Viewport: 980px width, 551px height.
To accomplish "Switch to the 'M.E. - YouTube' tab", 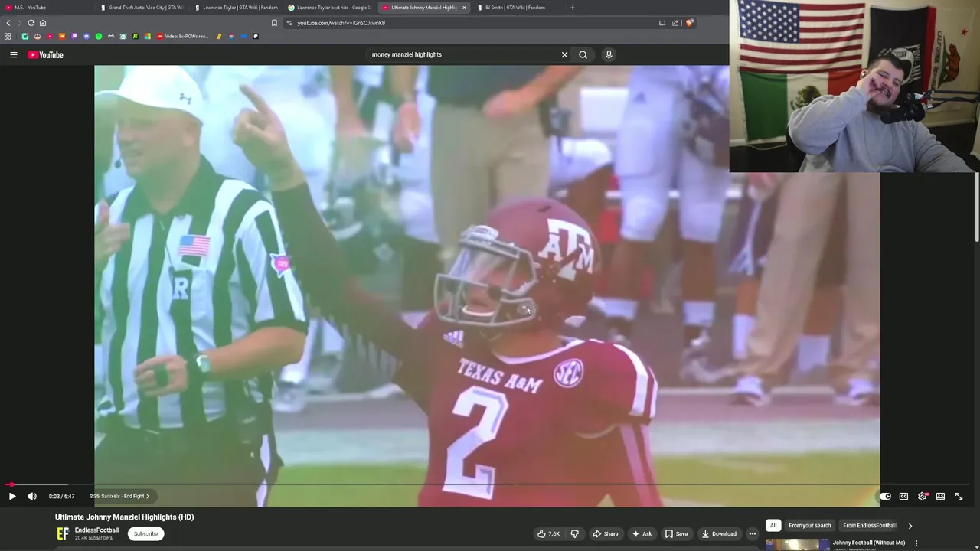I will tap(46, 8).
